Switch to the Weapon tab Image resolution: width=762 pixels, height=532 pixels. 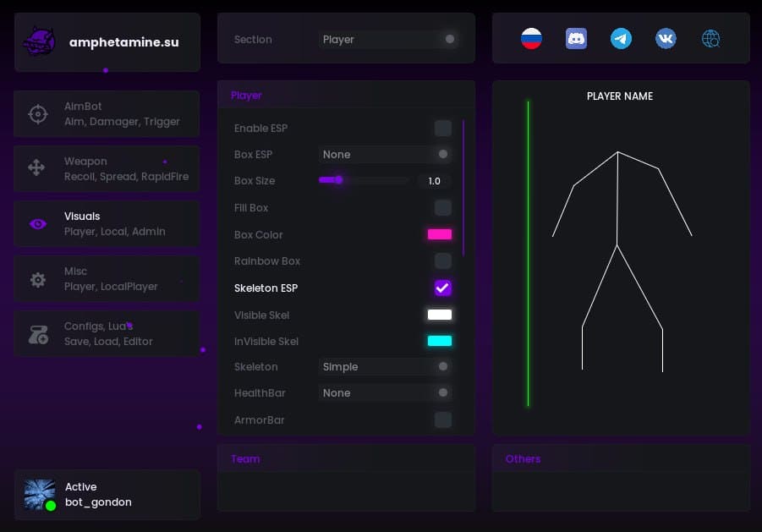coord(107,168)
